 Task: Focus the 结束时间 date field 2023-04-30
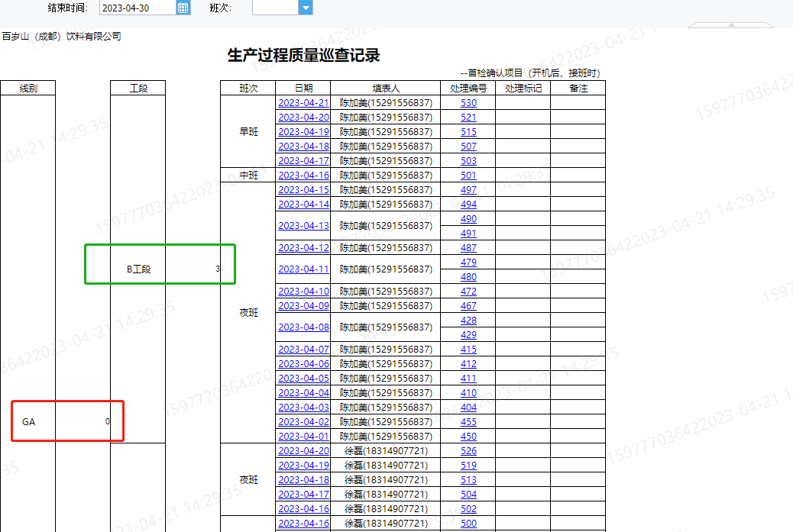tap(138, 8)
